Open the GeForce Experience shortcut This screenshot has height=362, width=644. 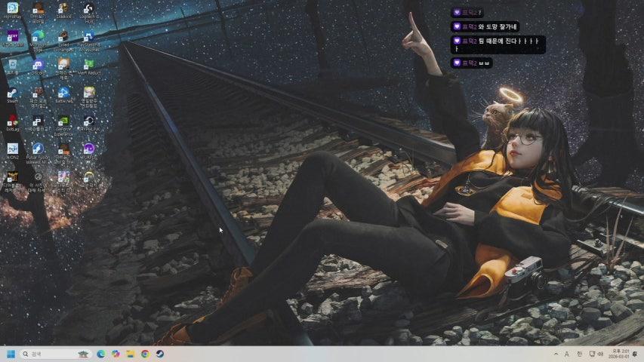(x=63, y=124)
